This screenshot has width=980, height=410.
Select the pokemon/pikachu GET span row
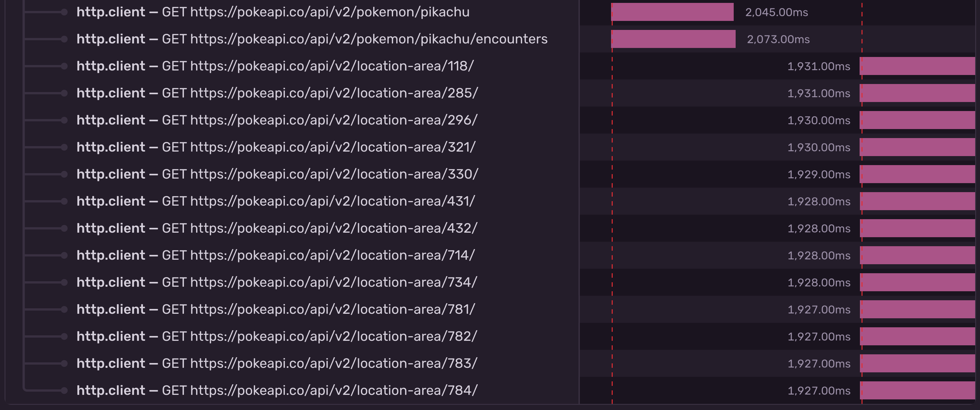point(273,12)
